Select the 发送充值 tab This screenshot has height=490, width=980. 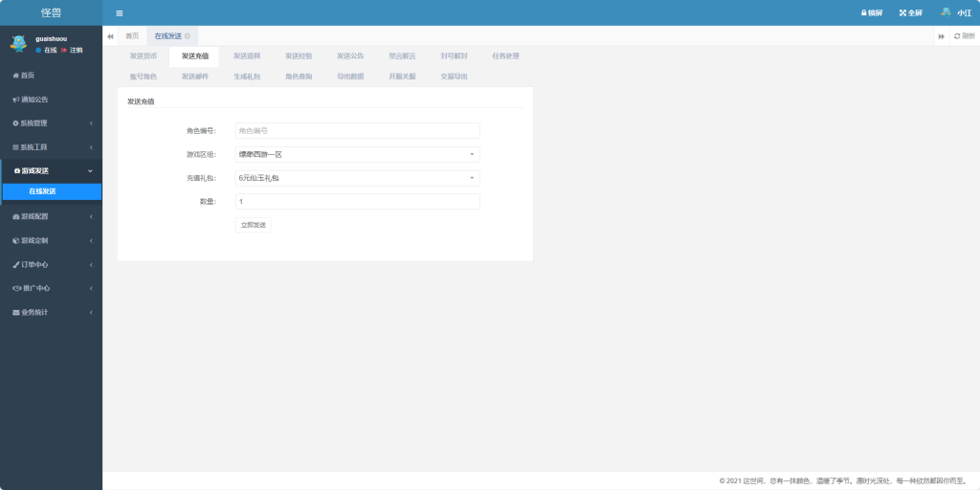[195, 56]
